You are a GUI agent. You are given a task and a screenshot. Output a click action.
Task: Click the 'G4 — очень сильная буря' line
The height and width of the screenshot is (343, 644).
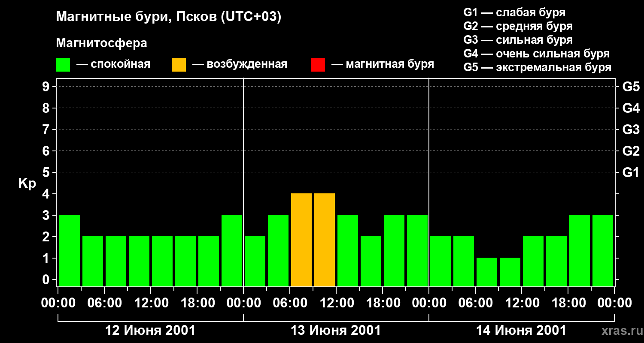pos(537,54)
